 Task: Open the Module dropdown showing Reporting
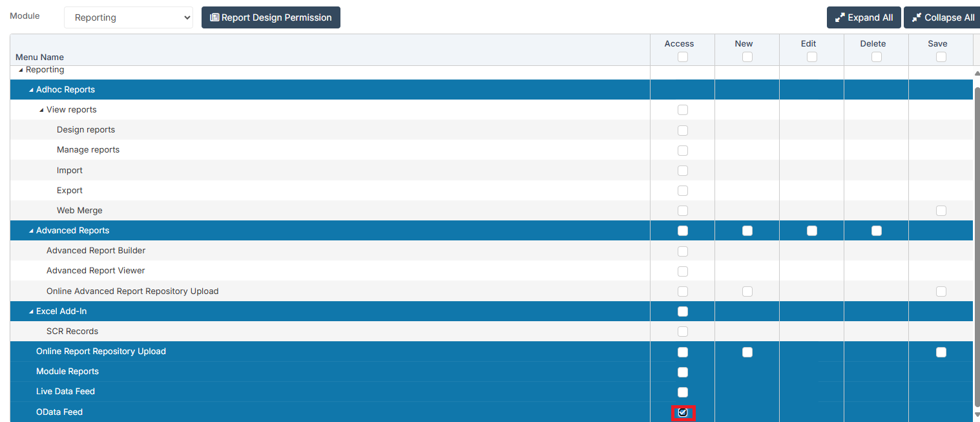coord(129,17)
